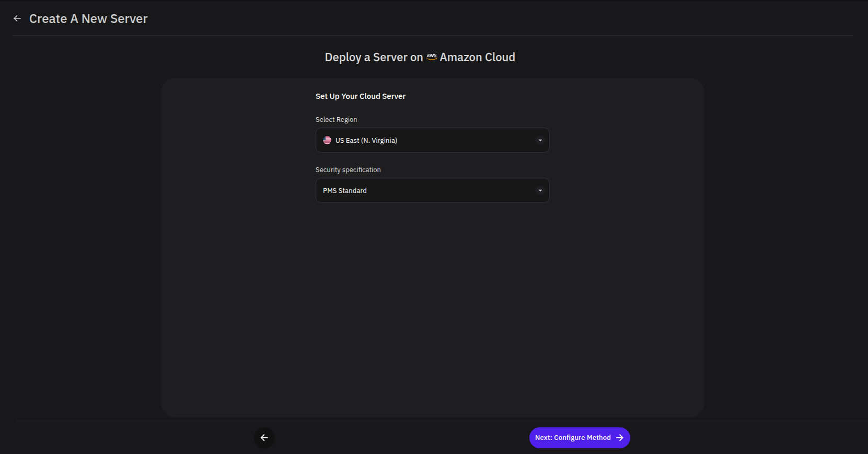Viewport: 868px width, 454px height.
Task: Click the Select Region label
Action: tap(337, 120)
